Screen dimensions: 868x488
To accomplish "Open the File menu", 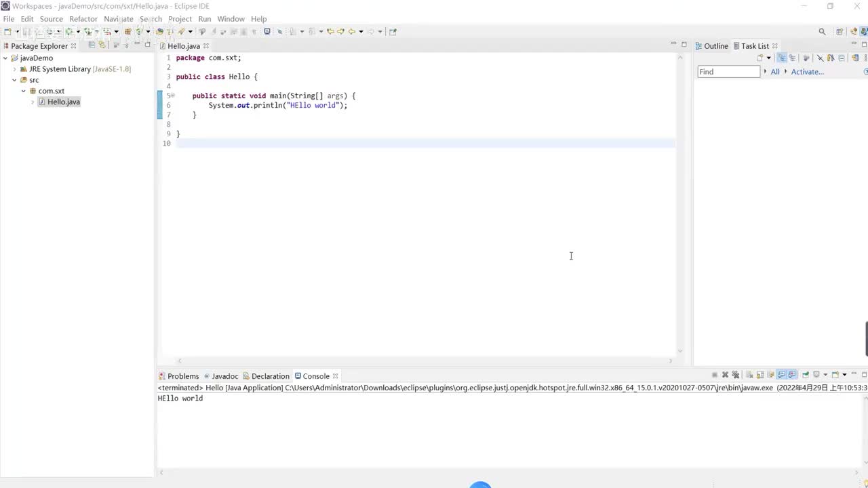I will click(9, 19).
